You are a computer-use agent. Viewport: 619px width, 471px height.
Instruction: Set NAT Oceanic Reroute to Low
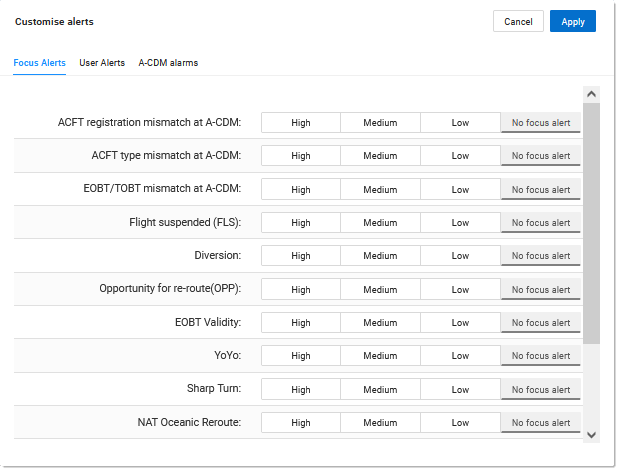click(460, 422)
